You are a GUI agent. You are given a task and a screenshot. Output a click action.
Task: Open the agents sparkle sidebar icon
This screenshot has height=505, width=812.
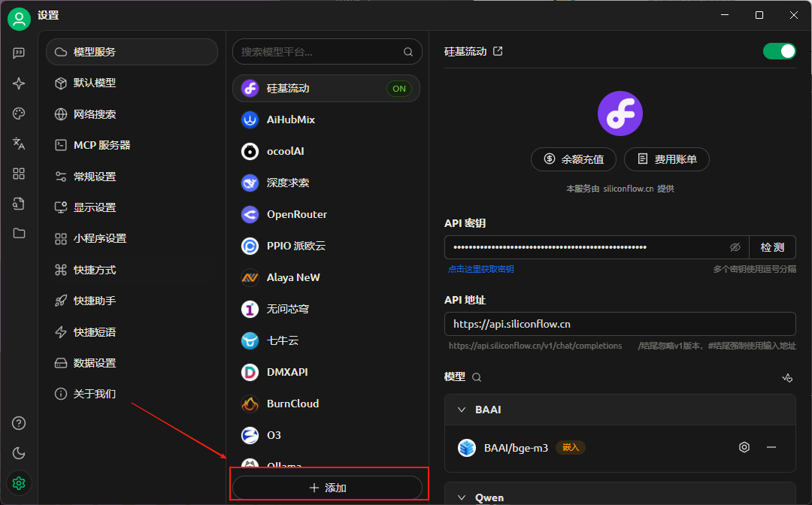tap(19, 83)
